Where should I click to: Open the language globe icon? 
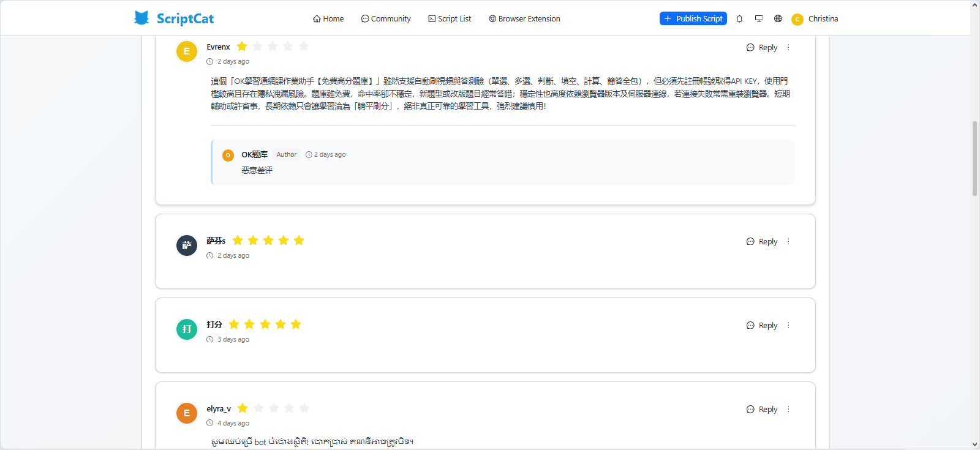pyautogui.click(x=778, y=18)
